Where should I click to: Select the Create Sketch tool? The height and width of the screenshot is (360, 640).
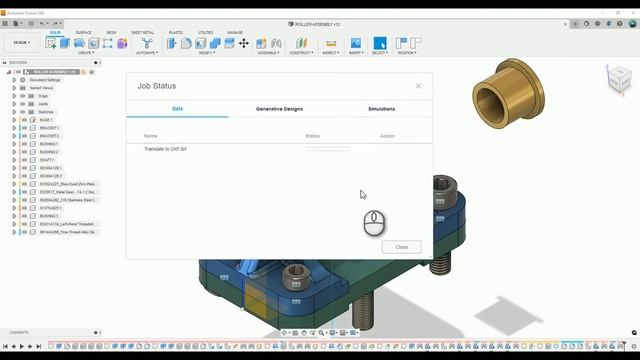pos(51,43)
